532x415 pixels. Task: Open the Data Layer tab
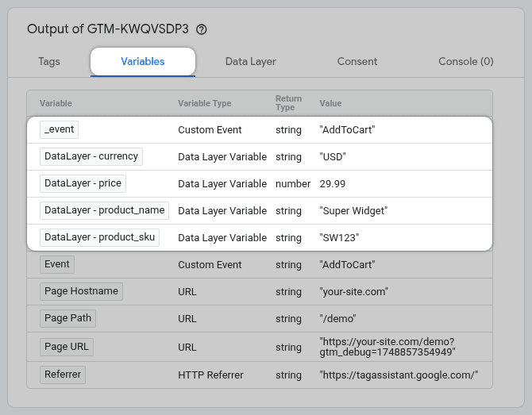click(251, 61)
